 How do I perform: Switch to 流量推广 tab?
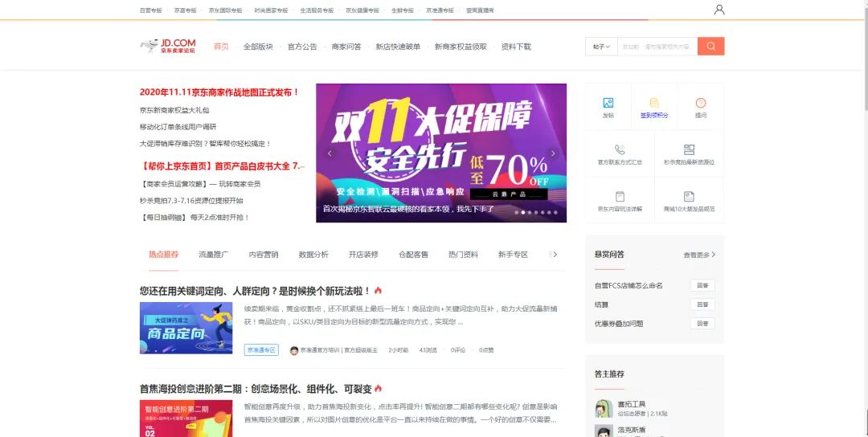[x=214, y=255]
